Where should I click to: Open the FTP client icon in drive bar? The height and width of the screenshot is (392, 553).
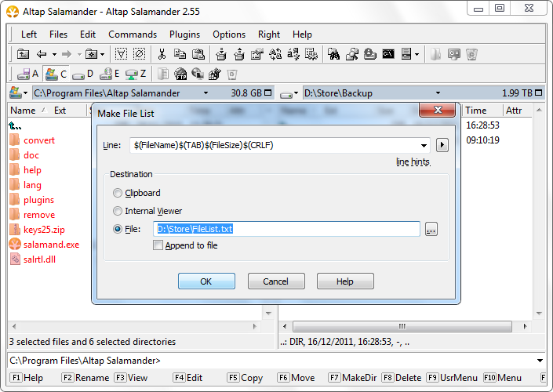pyautogui.click(x=180, y=74)
